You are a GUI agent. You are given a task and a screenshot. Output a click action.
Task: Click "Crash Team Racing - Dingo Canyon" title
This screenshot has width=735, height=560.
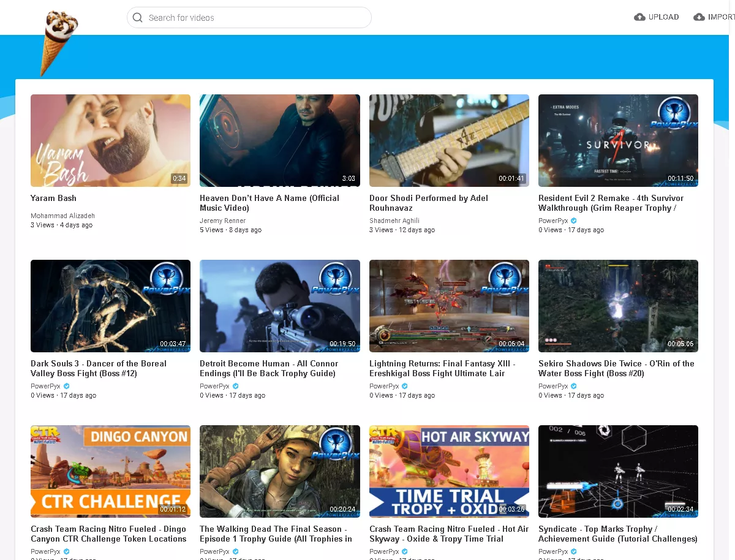108,534
